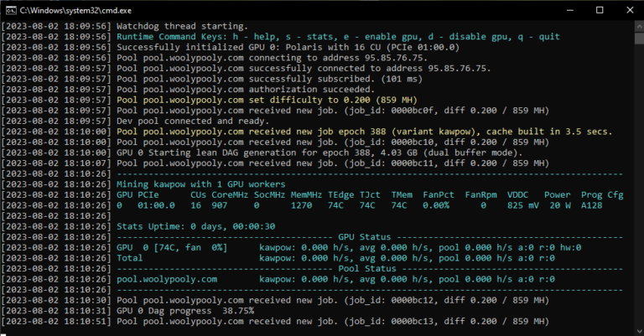644x336 pixels.
Task: Click the cmd.exe icon in title bar
Action: 12,10
